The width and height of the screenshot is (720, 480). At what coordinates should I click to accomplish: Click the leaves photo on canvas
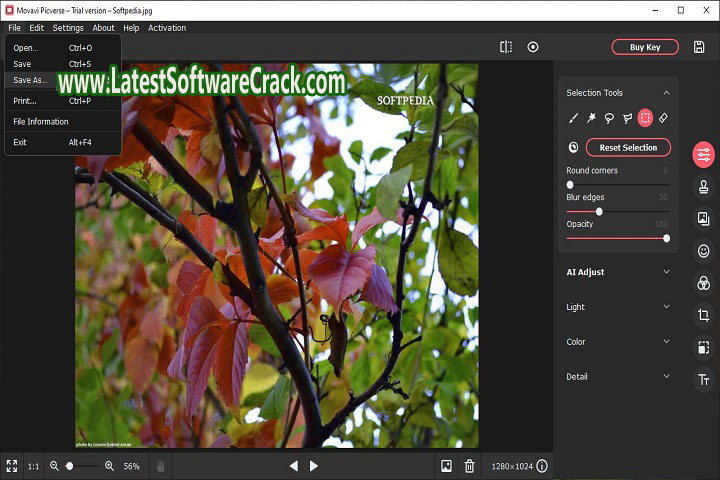point(276,255)
